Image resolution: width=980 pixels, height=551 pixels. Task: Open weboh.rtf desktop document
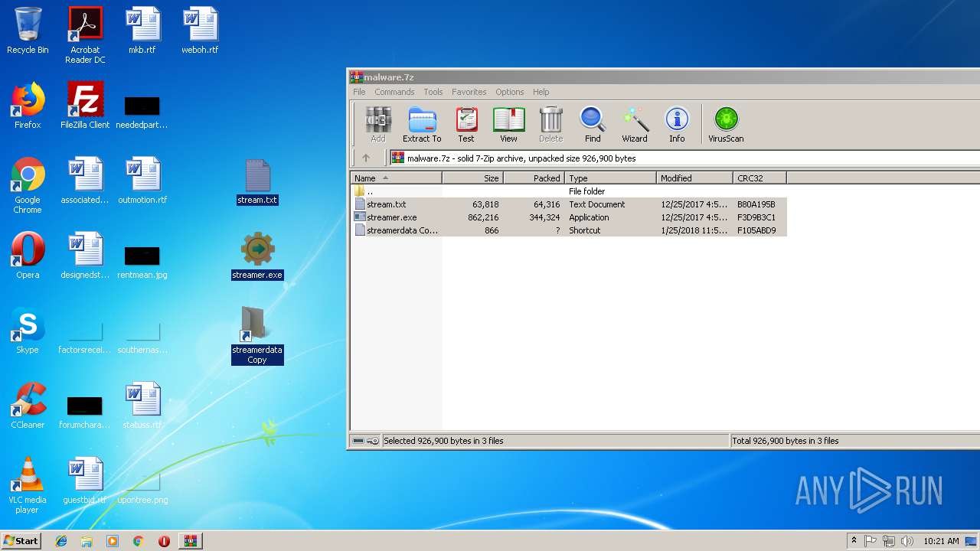200,31
